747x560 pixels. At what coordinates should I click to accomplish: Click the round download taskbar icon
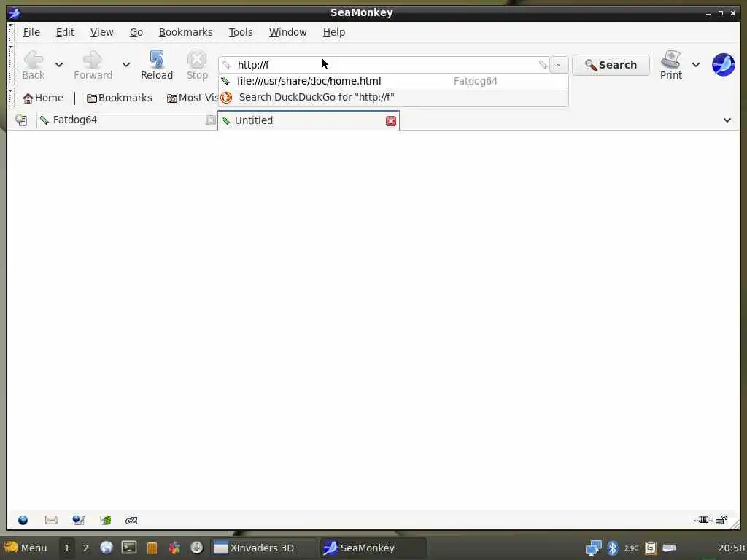tap(197, 548)
